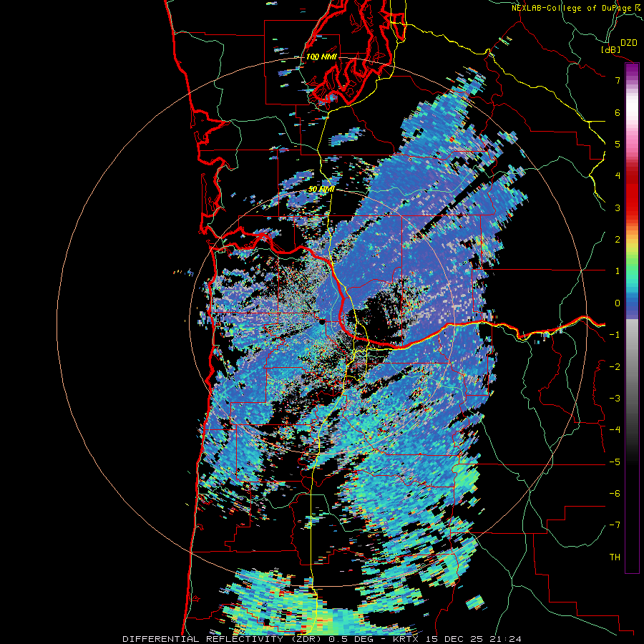Screen dimensions: 644x644
Task: Click the 50 NMI range ring label
Action: [321, 189]
